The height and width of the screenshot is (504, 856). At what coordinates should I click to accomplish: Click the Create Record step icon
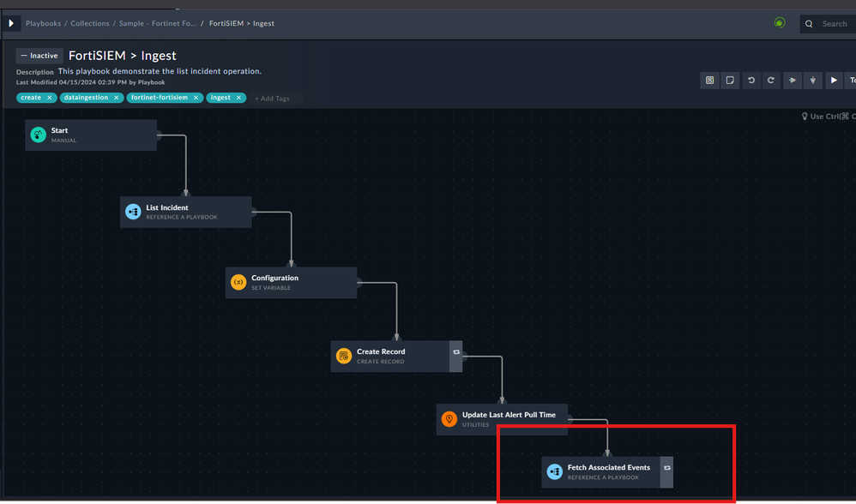tap(344, 357)
